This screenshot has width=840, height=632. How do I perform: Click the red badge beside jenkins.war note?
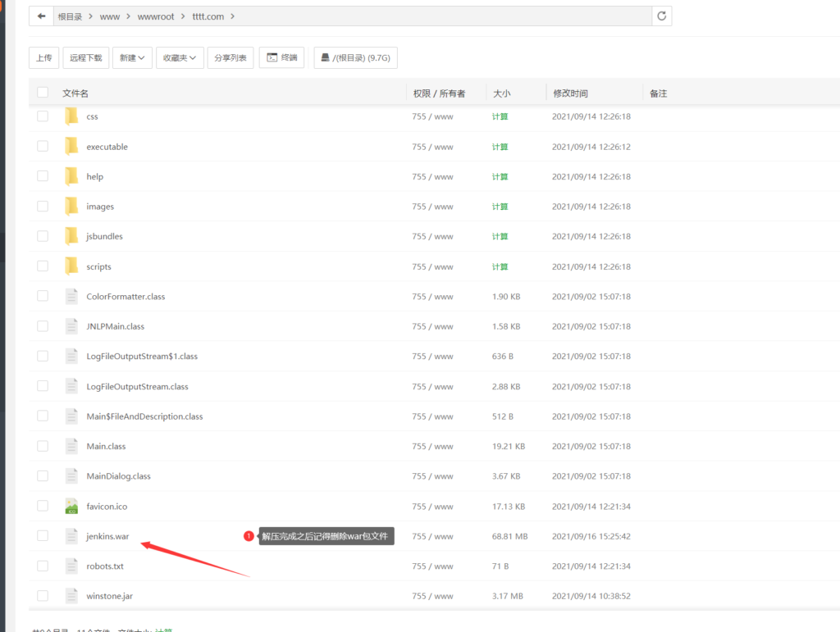(249, 535)
